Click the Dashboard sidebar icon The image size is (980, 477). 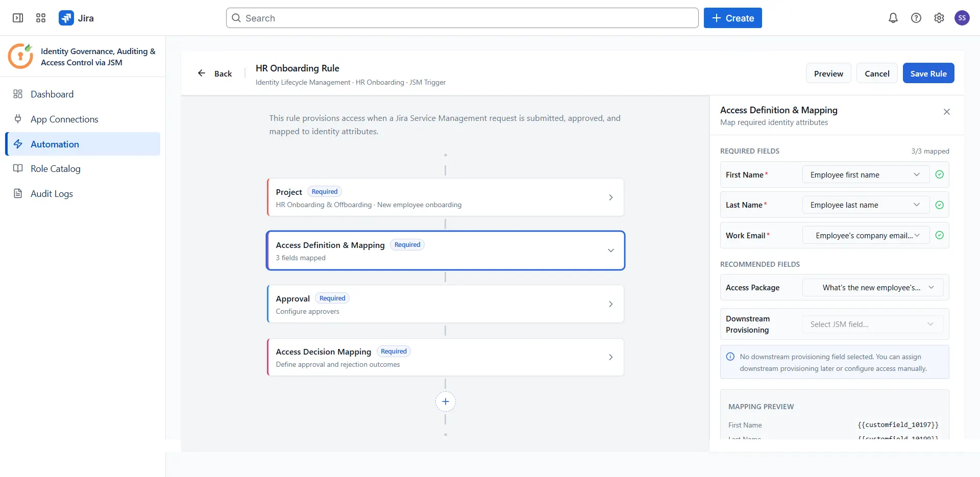[x=18, y=94]
